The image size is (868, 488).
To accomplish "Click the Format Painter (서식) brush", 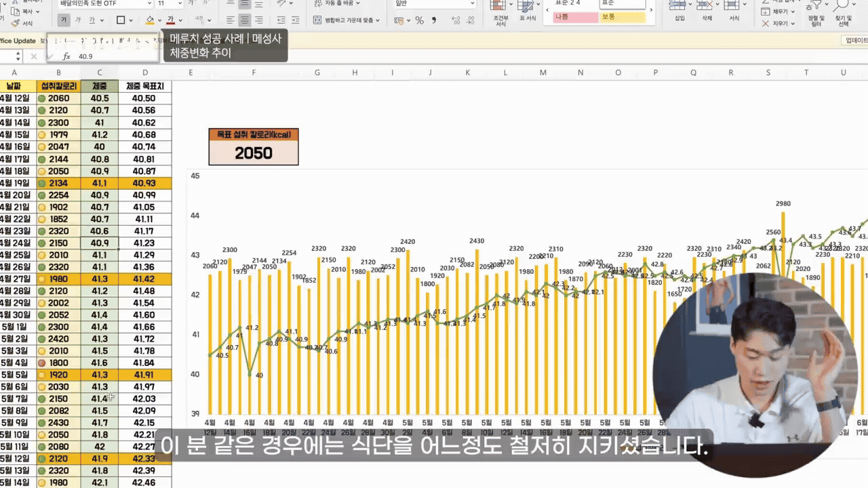I will pos(22,23).
